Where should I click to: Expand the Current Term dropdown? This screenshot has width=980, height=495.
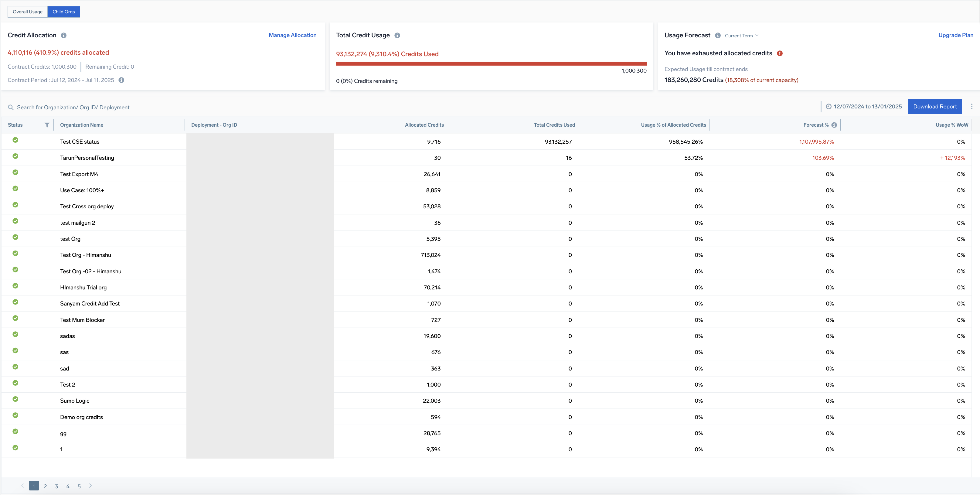pos(741,36)
